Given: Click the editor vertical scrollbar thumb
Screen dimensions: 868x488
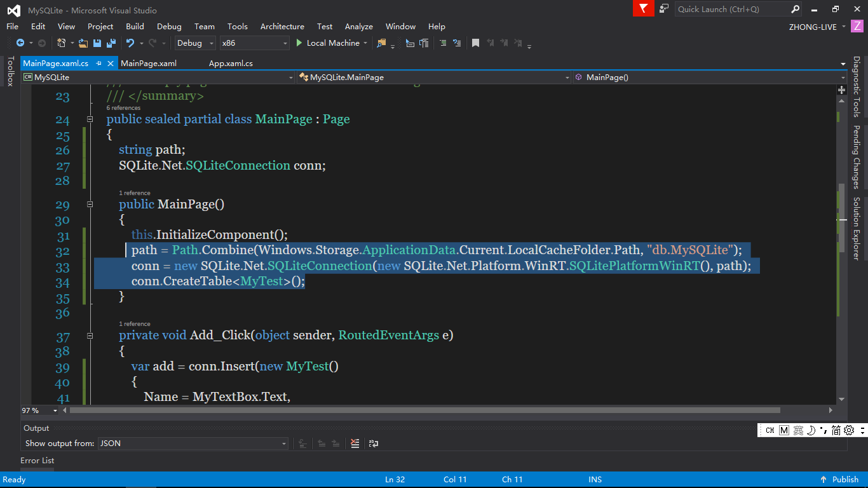Looking at the screenshot, I should 842,219.
